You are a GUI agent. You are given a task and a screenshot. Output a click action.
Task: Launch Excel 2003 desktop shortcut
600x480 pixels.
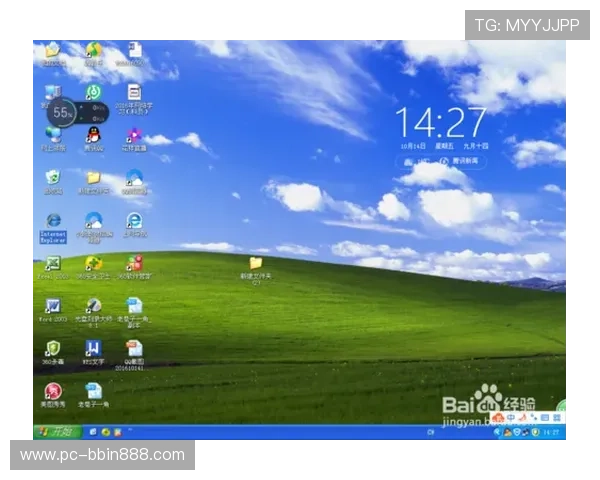click(x=52, y=264)
